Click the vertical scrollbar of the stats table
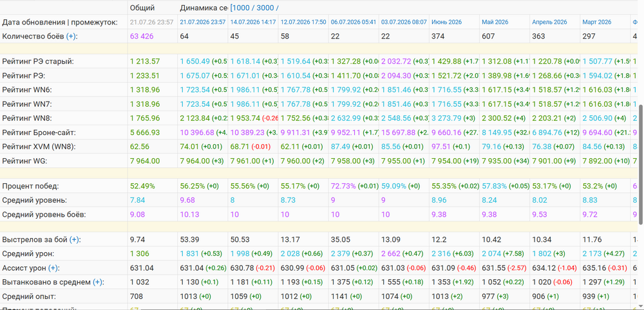This screenshot has height=310, width=644. (x=641, y=164)
